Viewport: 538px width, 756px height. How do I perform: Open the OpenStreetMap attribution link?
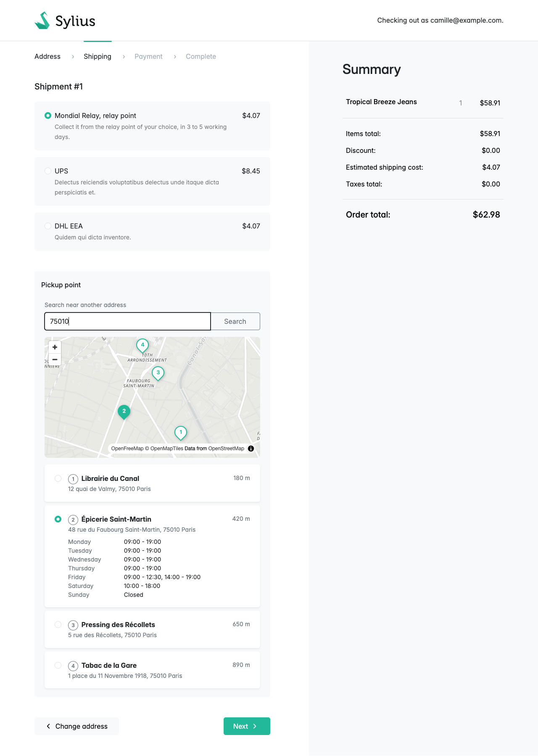tap(226, 449)
